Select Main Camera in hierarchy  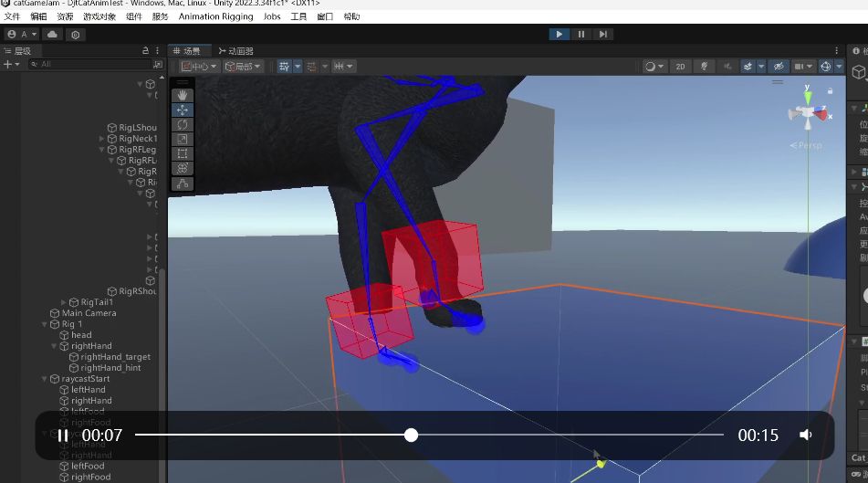[x=89, y=313]
